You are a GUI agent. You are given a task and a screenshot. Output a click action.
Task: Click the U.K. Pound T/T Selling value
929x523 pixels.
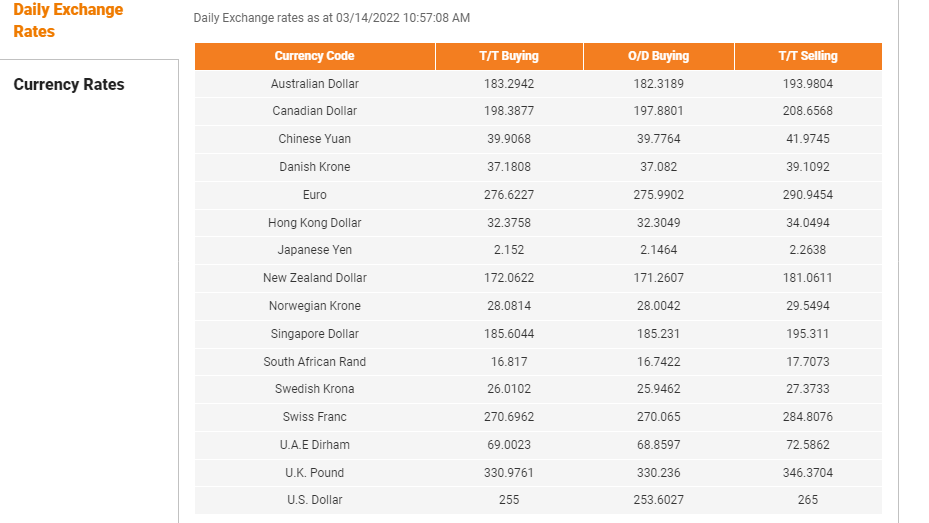click(808, 473)
